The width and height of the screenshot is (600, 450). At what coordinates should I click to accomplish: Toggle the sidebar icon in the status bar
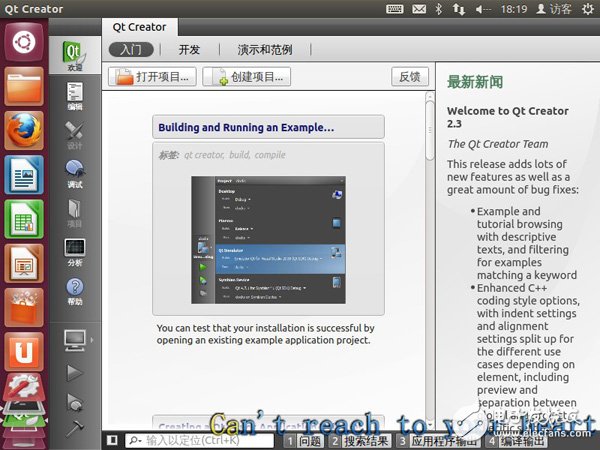click(x=112, y=440)
